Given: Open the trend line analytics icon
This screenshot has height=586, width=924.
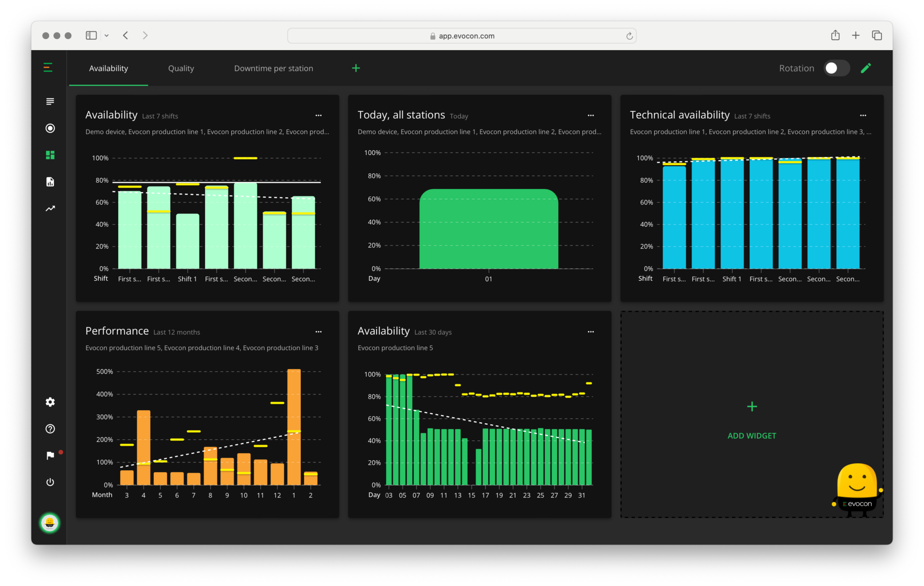Looking at the screenshot, I should click(x=50, y=209).
